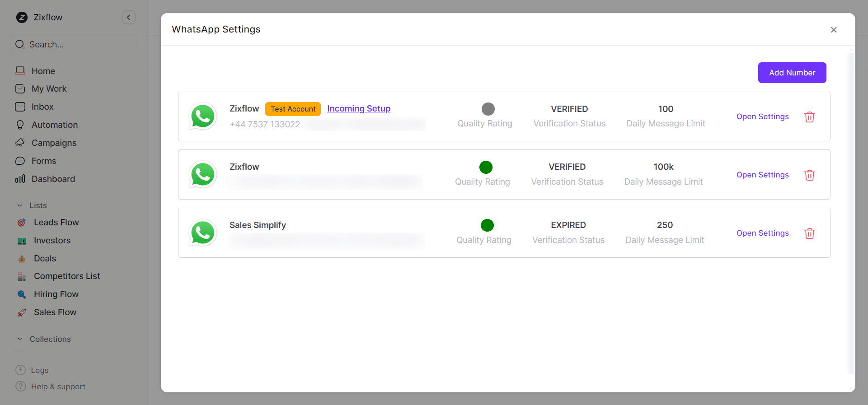Open the Leads Flow list
Screen dimensions: 868x405
click(56, 223)
